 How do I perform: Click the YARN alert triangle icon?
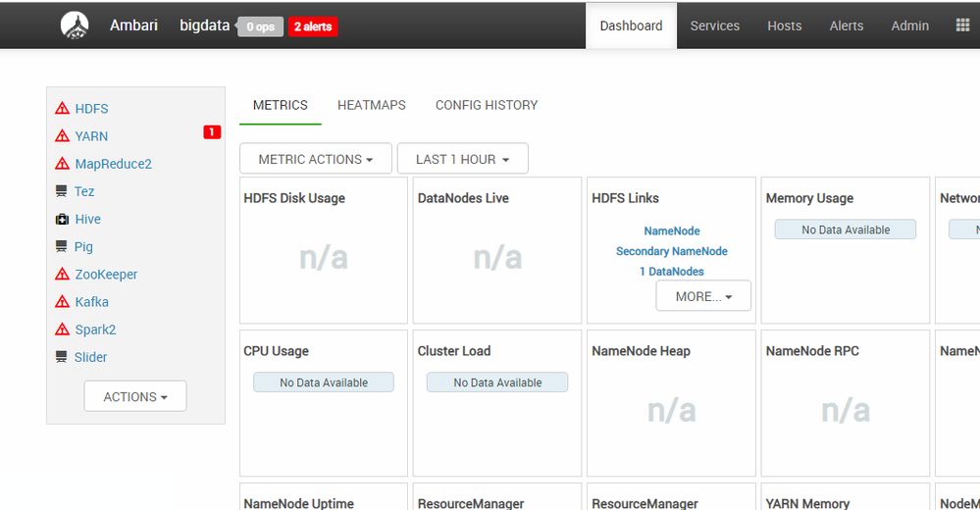62,136
